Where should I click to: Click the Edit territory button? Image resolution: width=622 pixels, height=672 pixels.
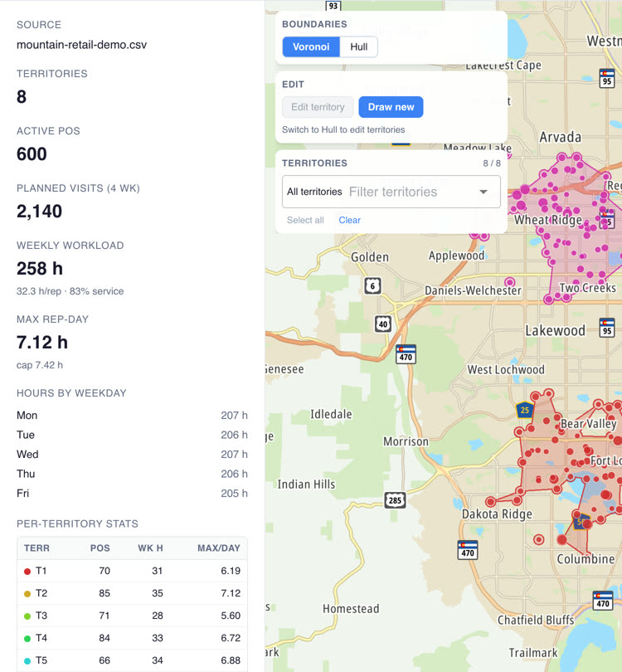tap(318, 107)
